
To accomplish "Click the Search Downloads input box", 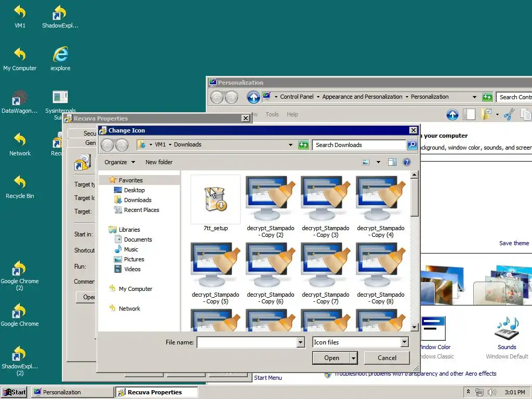I will 360,145.
